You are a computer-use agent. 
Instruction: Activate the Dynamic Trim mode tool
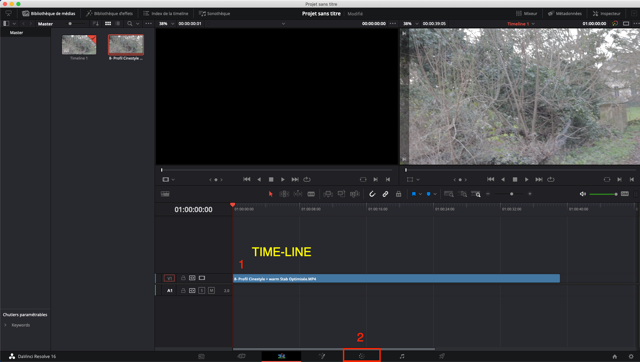coord(298,194)
